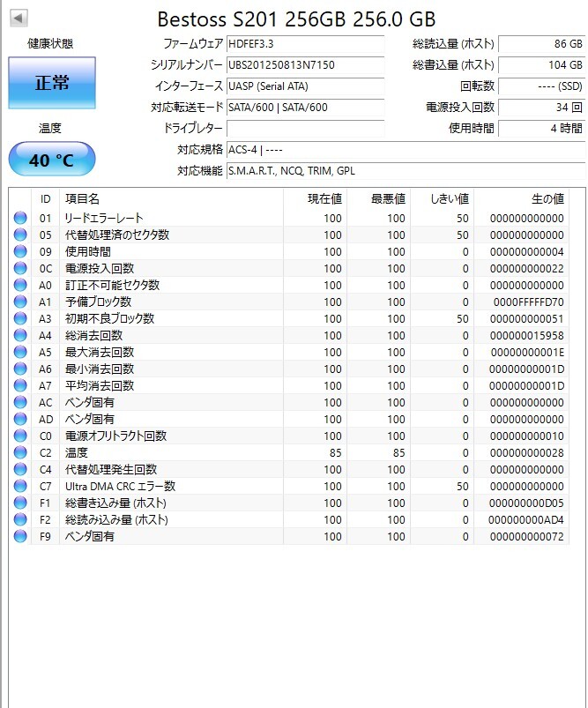Click status orb for 予備ブロック数 row
588x708 pixels.
click(x=20, y=302)
